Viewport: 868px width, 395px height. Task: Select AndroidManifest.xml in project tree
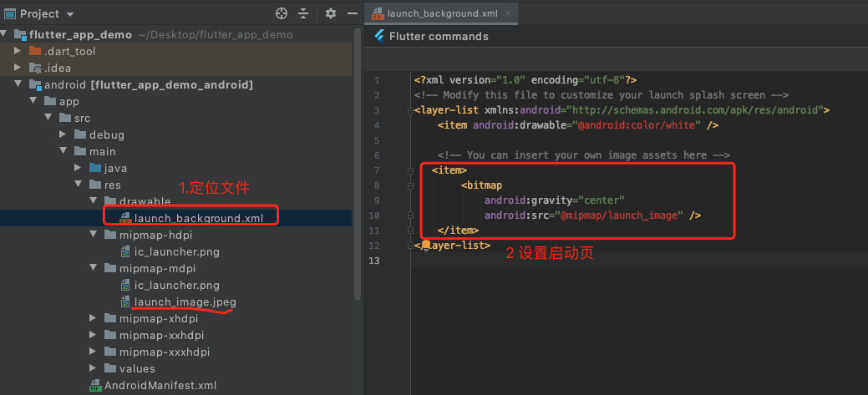(160, 385)
